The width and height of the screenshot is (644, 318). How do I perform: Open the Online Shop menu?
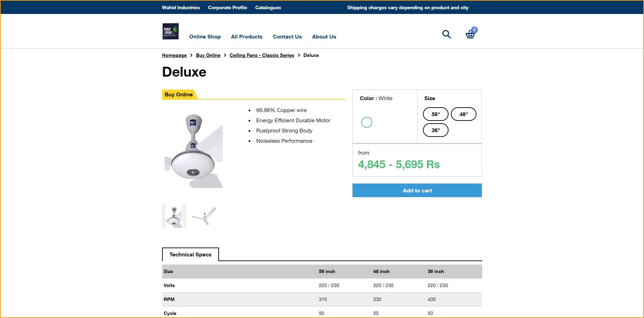click(x=205, y=37)
